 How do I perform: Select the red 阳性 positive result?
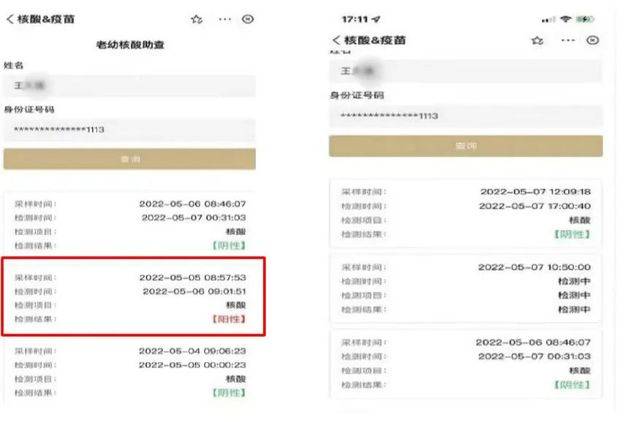(229, 319)
